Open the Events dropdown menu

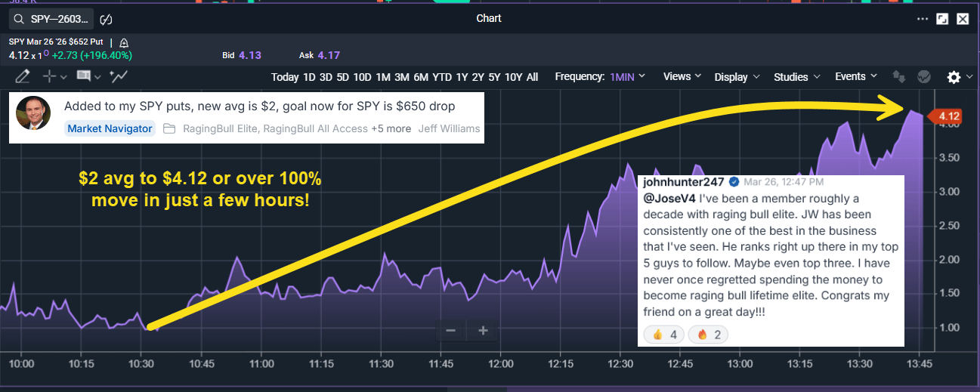tap(856, 76)
